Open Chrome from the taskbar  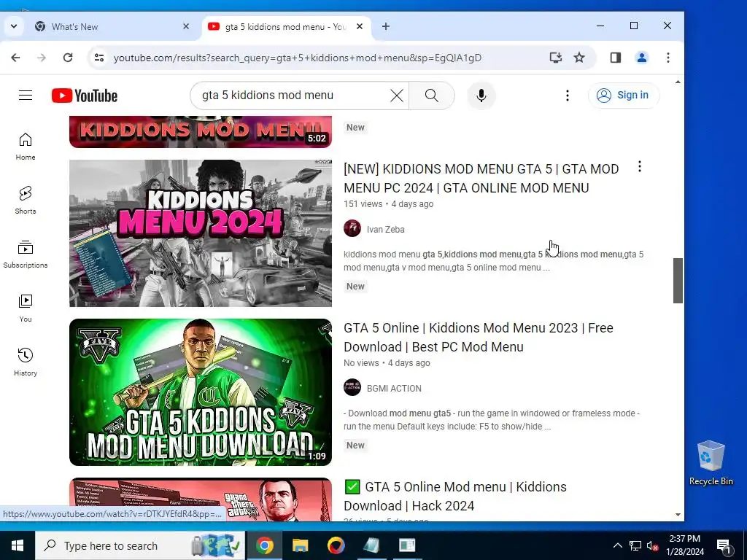(264, 545)
